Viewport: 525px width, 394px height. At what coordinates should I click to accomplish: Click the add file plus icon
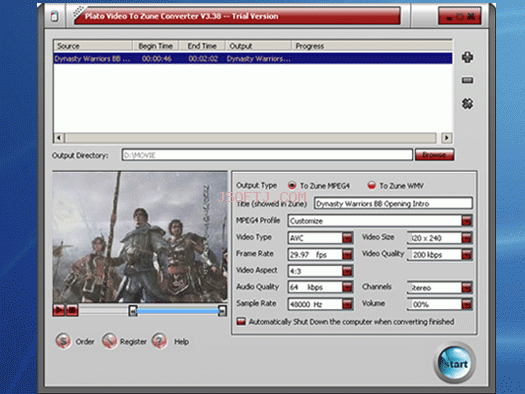(467, 57)
